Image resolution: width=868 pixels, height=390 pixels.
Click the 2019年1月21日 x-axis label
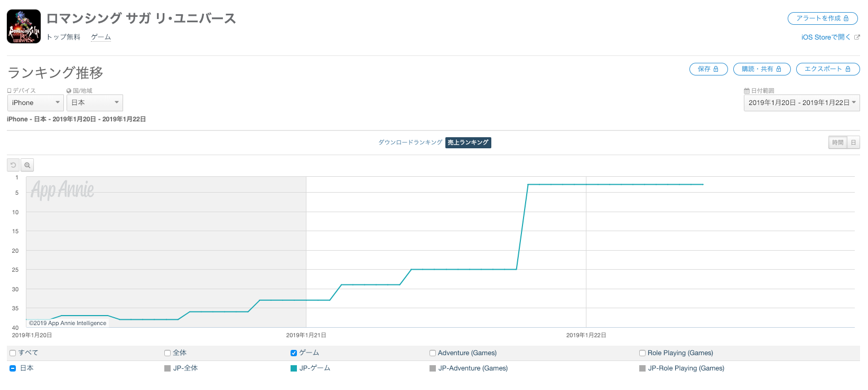[306, 335]
